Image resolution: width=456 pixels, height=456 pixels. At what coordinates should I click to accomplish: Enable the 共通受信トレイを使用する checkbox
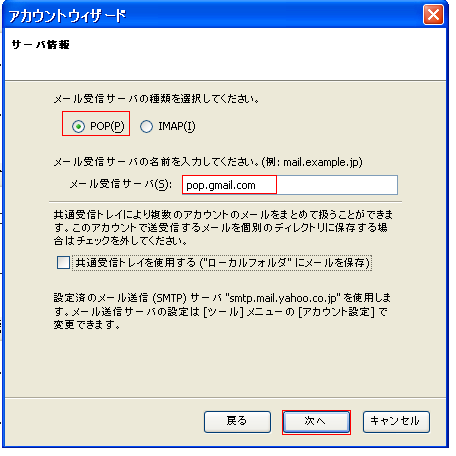coord(63,263)
